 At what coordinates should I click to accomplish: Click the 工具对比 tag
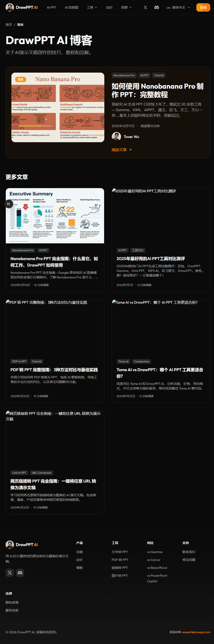point(138,250)
